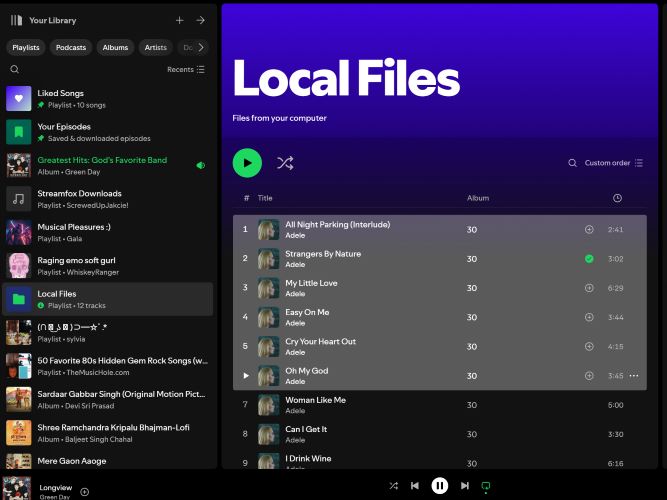Toggle repeat in player bar
Screen dimensions: 667x500
point(486,486)
